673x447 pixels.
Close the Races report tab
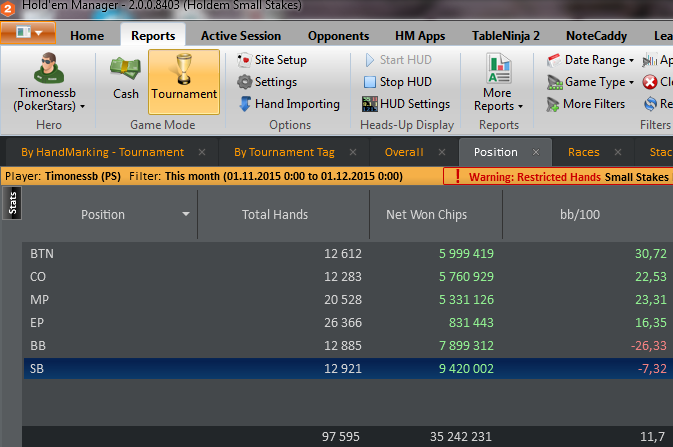pyautogui.click(x=618, y=152)
